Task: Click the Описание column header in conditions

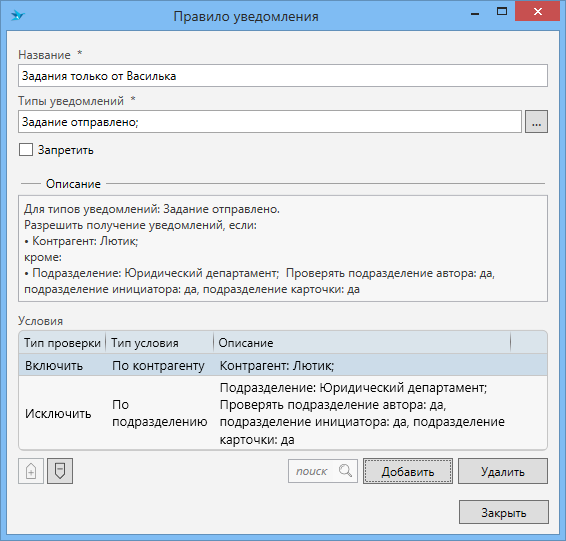Action: (362, 343)
